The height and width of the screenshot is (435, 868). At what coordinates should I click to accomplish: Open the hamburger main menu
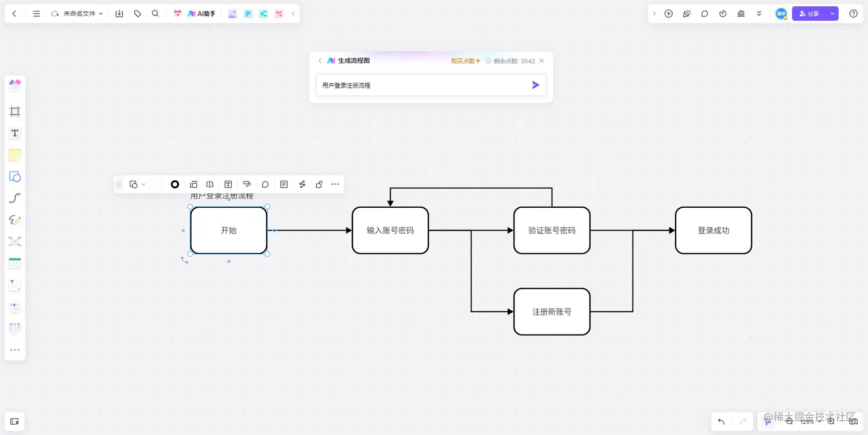click(x=37, y=14)
